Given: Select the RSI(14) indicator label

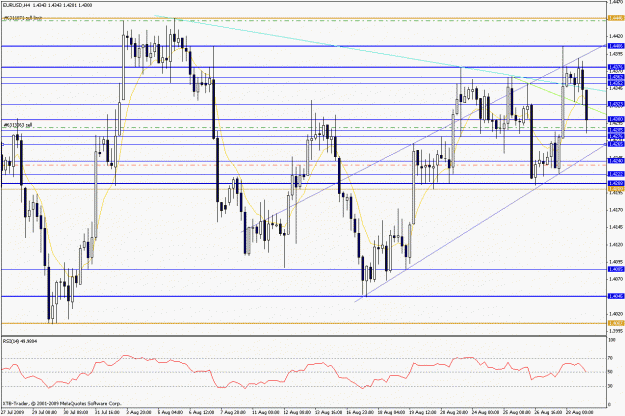Looking at the screenshot, I should pos(20,341).
